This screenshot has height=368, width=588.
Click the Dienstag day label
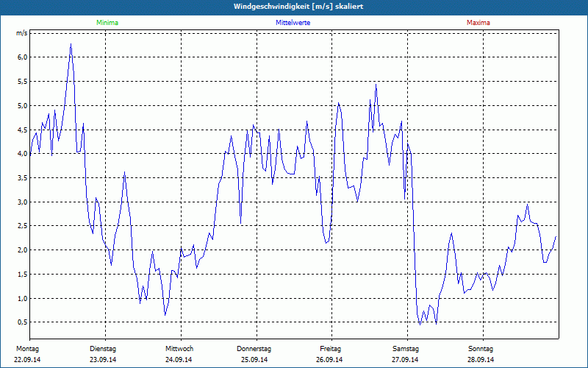103,349
